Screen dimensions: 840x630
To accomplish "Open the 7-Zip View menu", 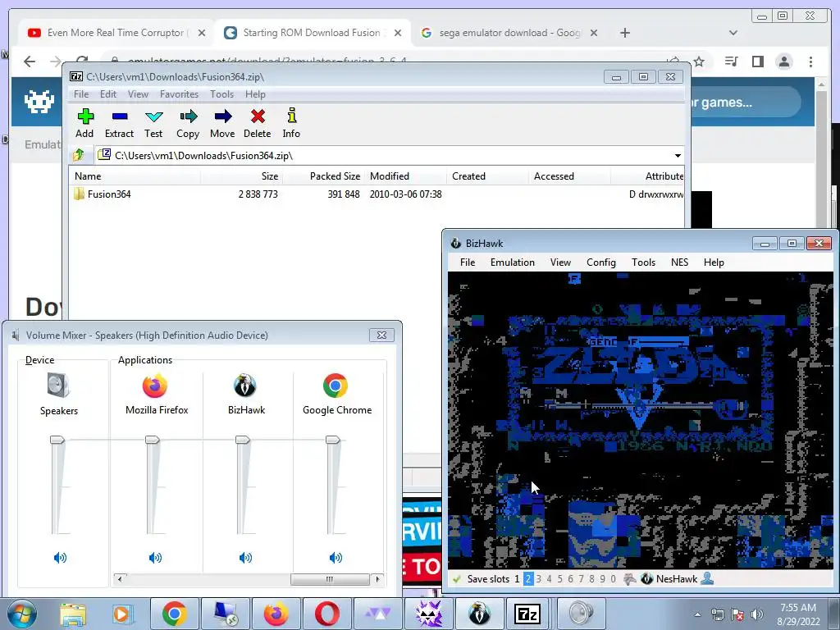I will (x=138, y=94).
